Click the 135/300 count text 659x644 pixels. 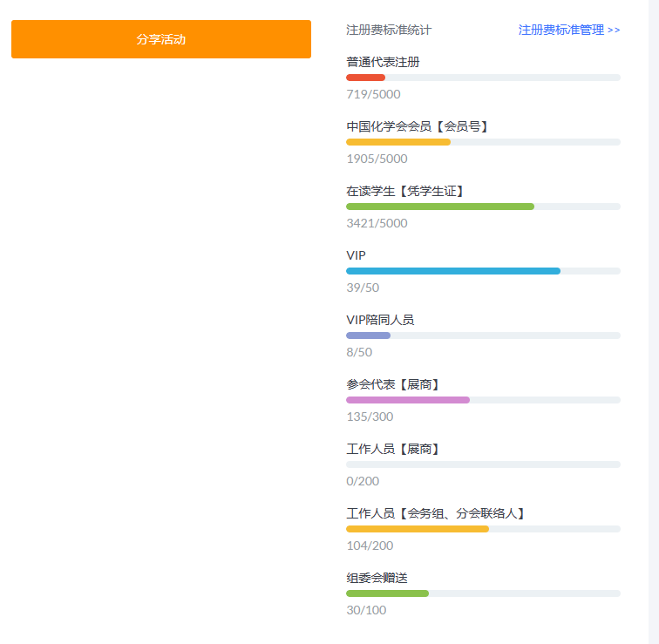370,417
